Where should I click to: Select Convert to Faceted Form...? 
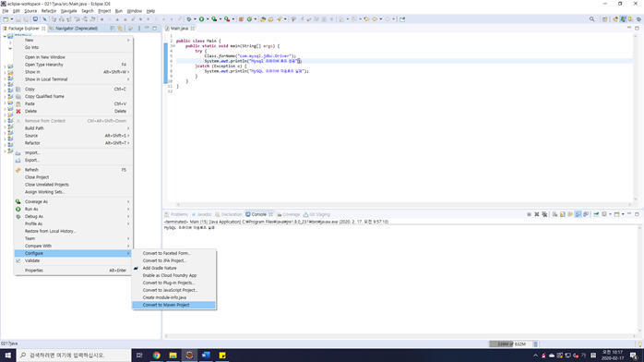tap(173, 253)
